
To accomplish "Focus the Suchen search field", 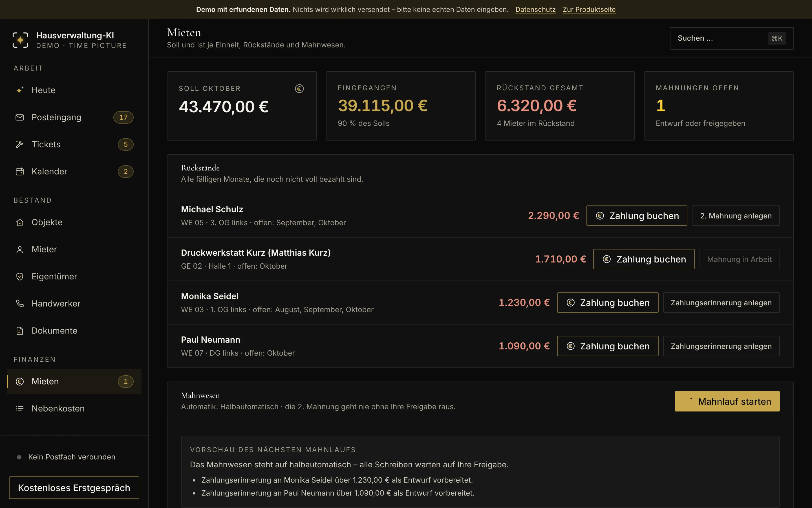I will pyautogui.click(x=731, y=38).
